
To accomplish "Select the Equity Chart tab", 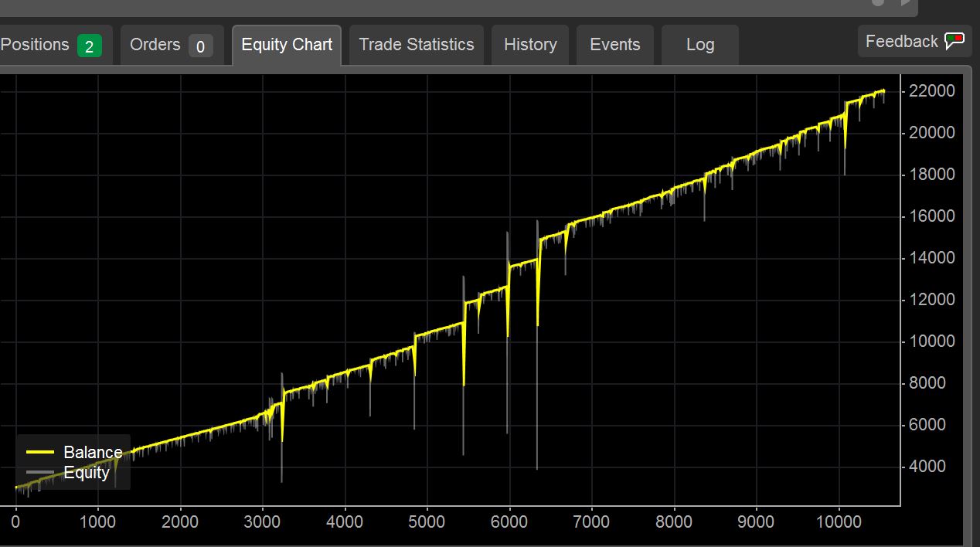I will [287, 46].
